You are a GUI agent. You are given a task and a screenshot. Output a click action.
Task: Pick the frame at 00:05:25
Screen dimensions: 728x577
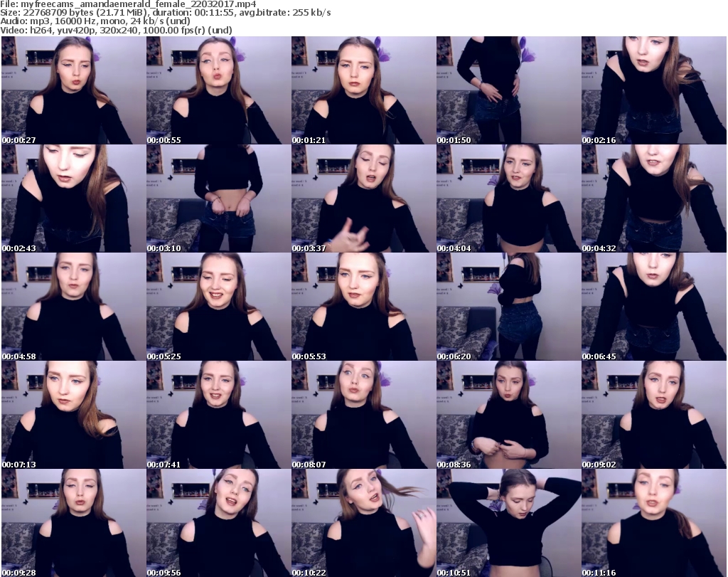[219, 307]
